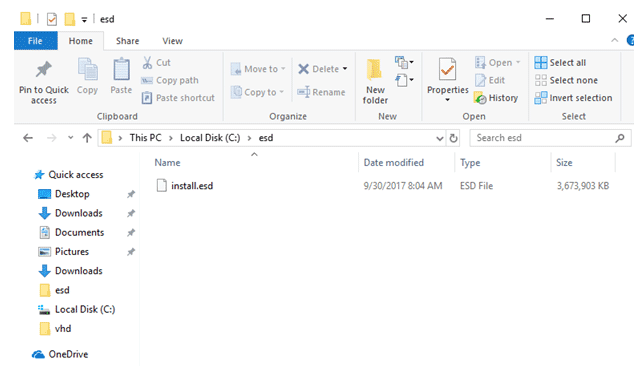Viewport: 638px width, 370px height.
Task: Sort by the Size column
Action: [564, 162]
